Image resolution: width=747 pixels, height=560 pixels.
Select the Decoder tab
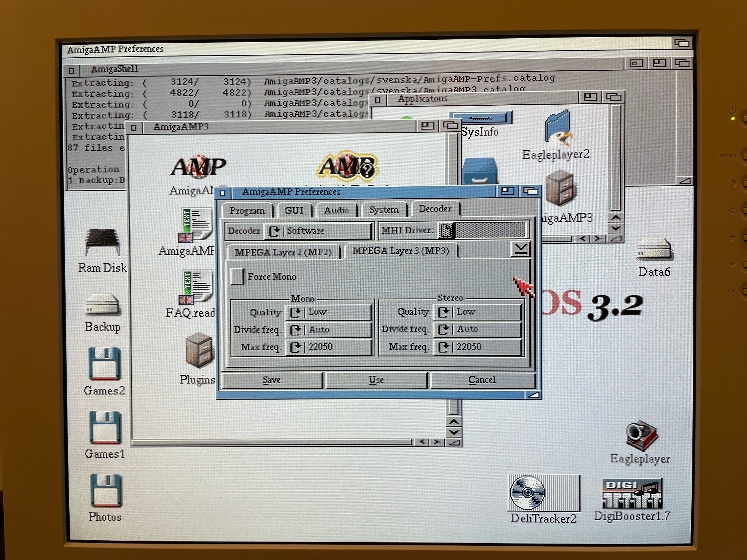click(435, 209)
